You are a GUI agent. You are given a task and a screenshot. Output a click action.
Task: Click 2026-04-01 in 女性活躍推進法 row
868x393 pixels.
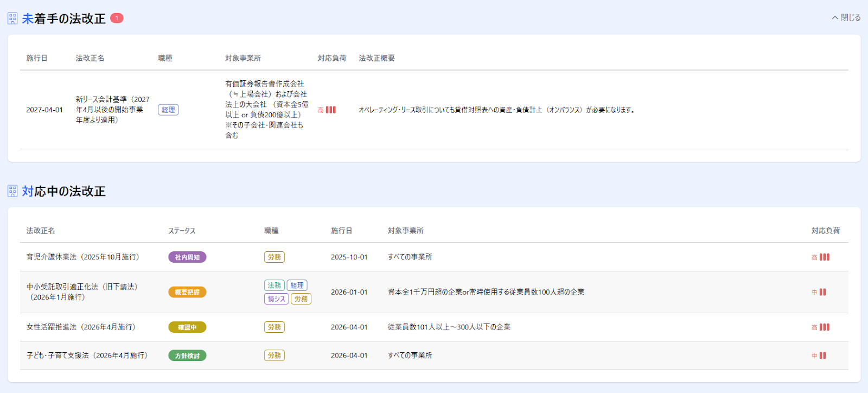(x=349, y=327)
